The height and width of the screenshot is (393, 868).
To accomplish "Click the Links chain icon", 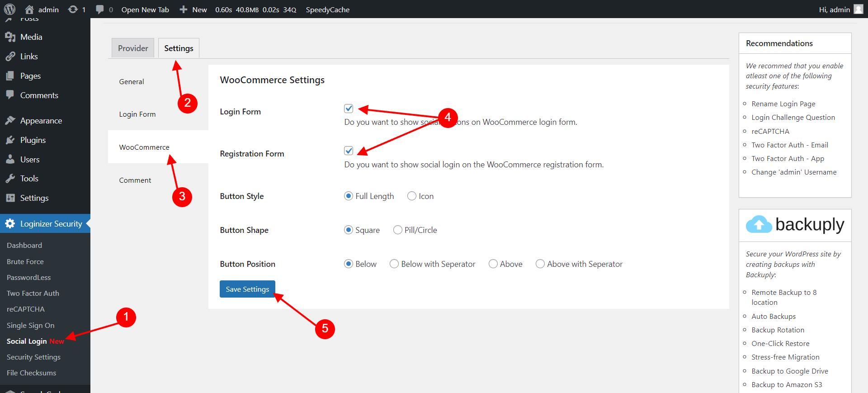I will point(10,57).
